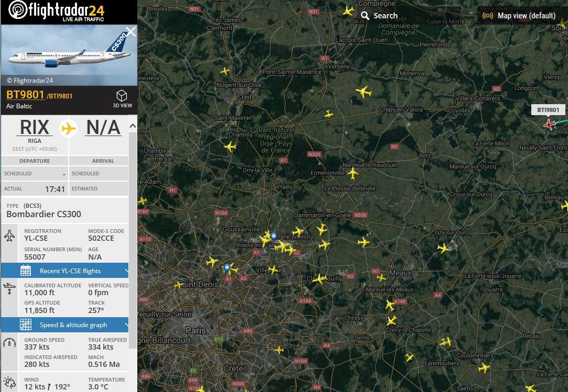Click the Meaux city label on map
The width and height of the screenshot is (568, 392).
pos(400,273)
